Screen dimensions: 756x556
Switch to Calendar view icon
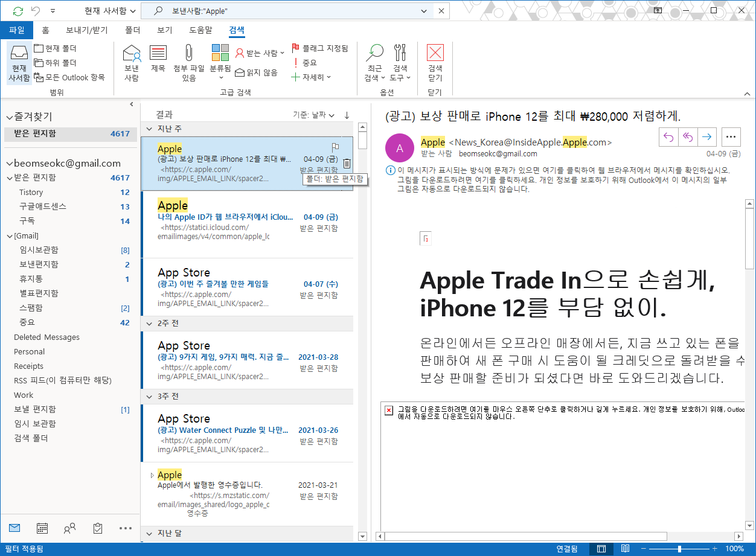point(42,528)
